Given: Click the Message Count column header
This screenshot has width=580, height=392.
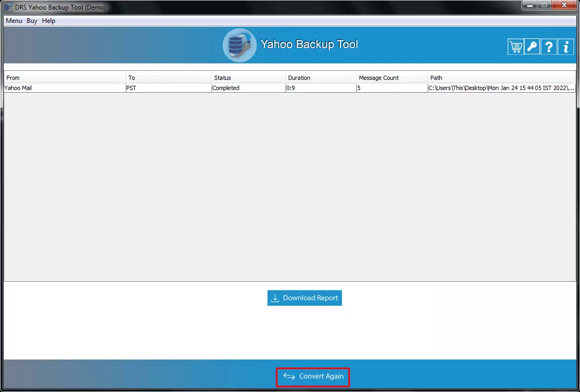Looking at the screenshot, I should 392,78.
